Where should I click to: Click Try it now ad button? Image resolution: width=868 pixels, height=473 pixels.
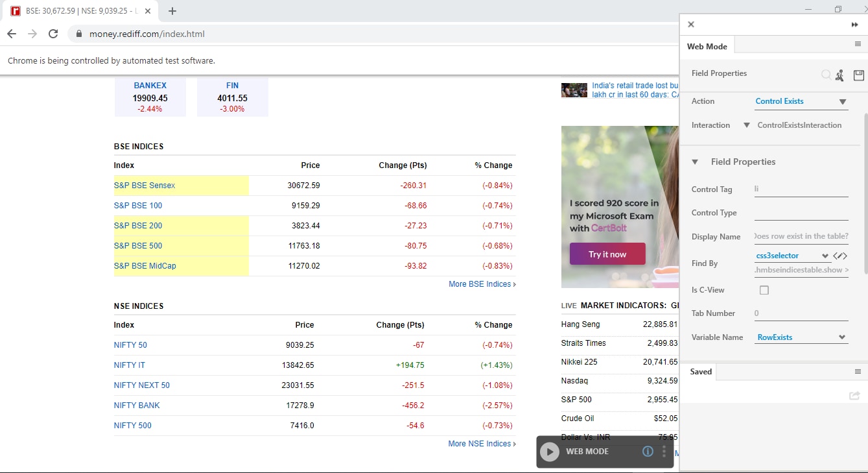(x=607, y=254)
